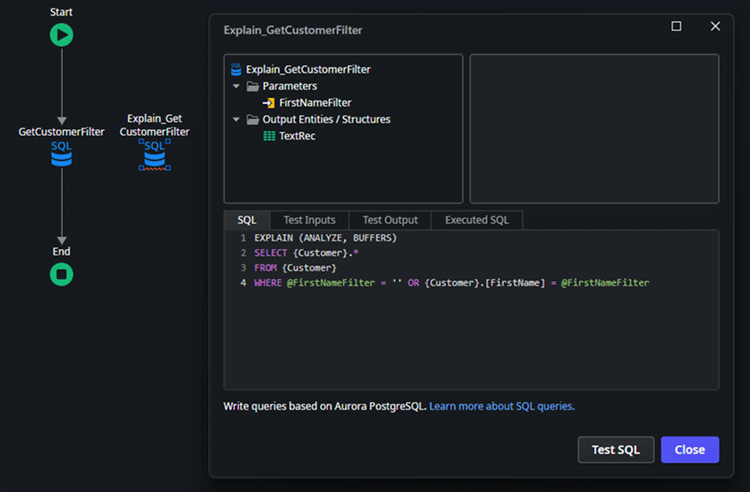Click the GetCustomerFilter node label
750x492 pixels.
tap(61, 131)
